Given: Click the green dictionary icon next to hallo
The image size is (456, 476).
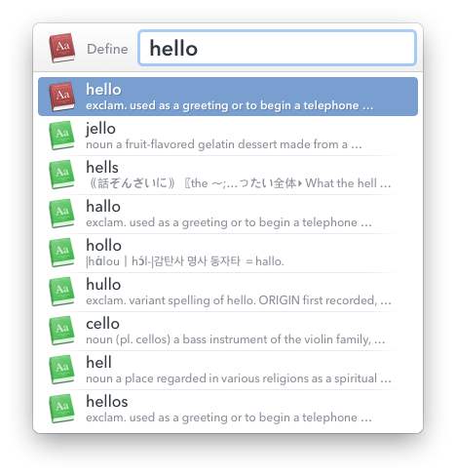Looking at the screenshot, I should pos(62,214).
